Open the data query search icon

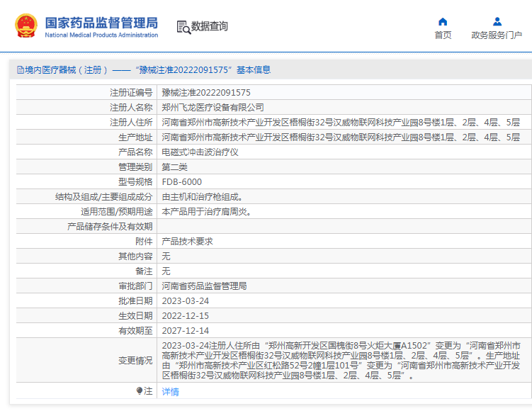coord(183,27)
